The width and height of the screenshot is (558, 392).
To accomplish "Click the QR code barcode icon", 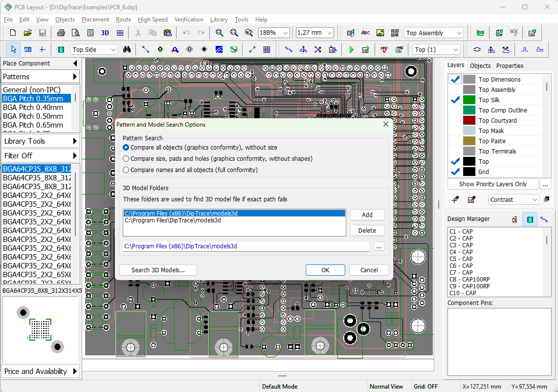I will click(395, 33).
